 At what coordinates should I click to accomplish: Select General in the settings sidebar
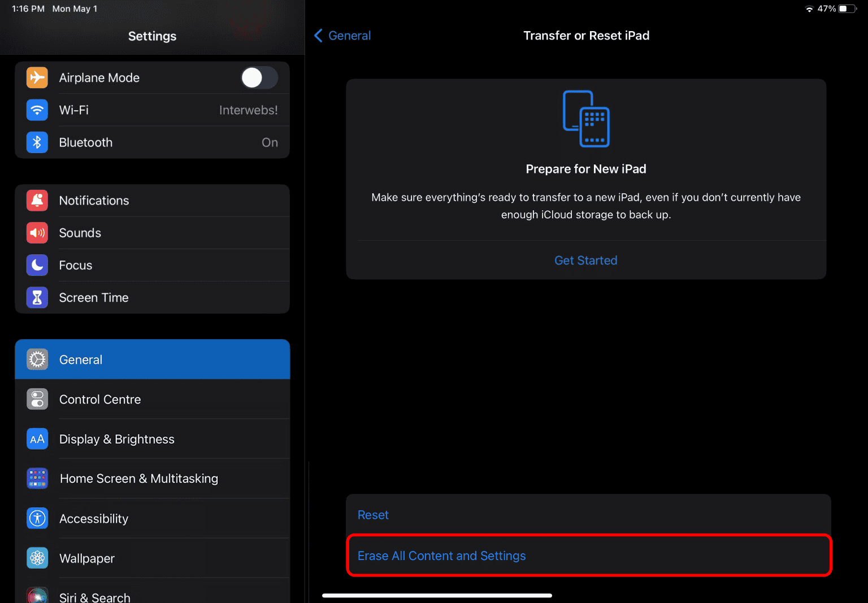(153, 359)
